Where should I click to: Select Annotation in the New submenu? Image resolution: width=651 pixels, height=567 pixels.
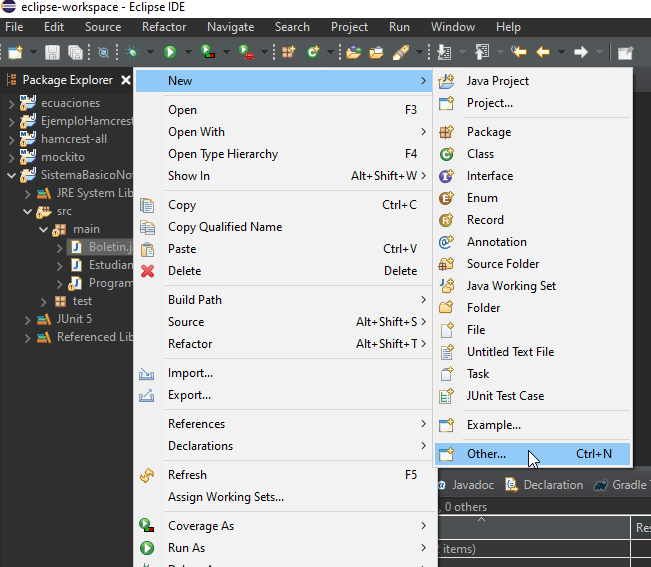(533, 242)
